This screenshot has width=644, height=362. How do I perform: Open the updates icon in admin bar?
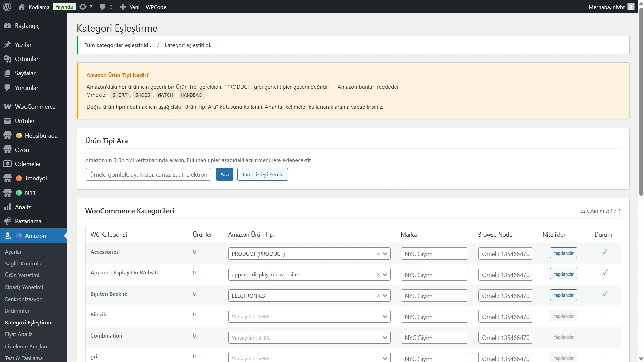point(83,7)
